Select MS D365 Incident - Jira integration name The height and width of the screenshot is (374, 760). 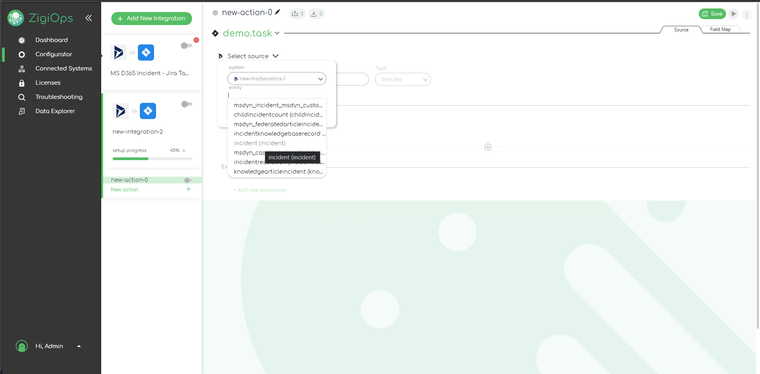tap(150, 73)
